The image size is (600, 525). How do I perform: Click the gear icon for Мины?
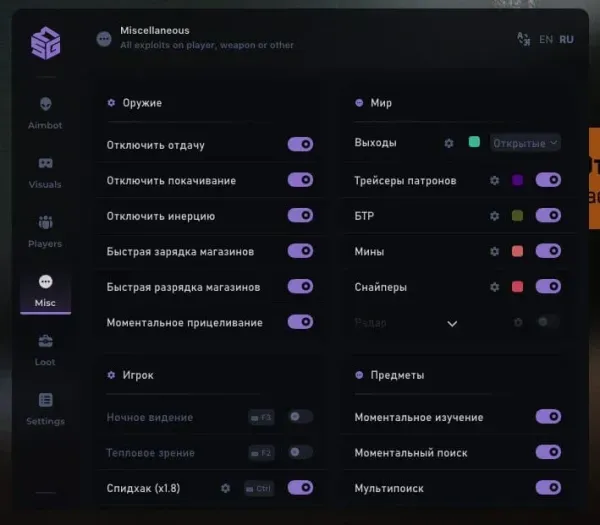pos(494,251)
